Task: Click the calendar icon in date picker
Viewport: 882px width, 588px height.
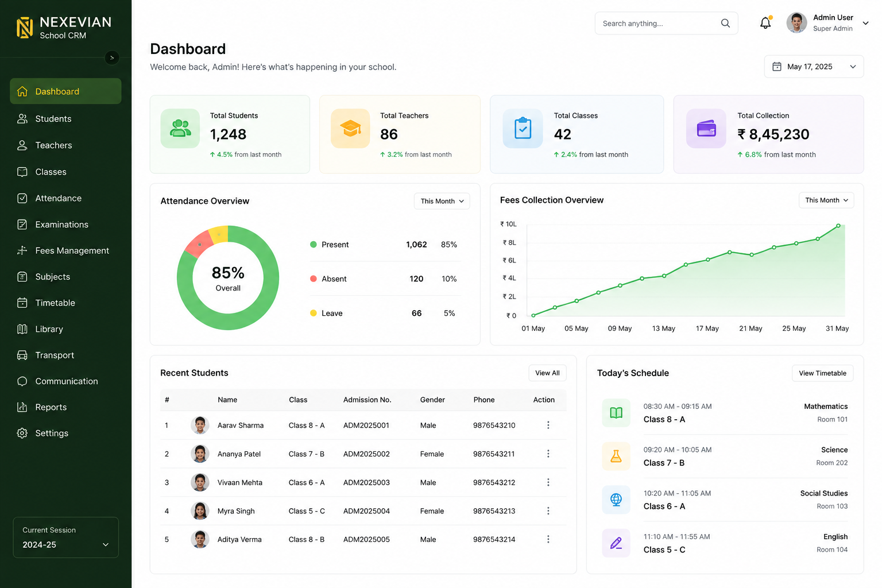Action: tap(777, 67)
